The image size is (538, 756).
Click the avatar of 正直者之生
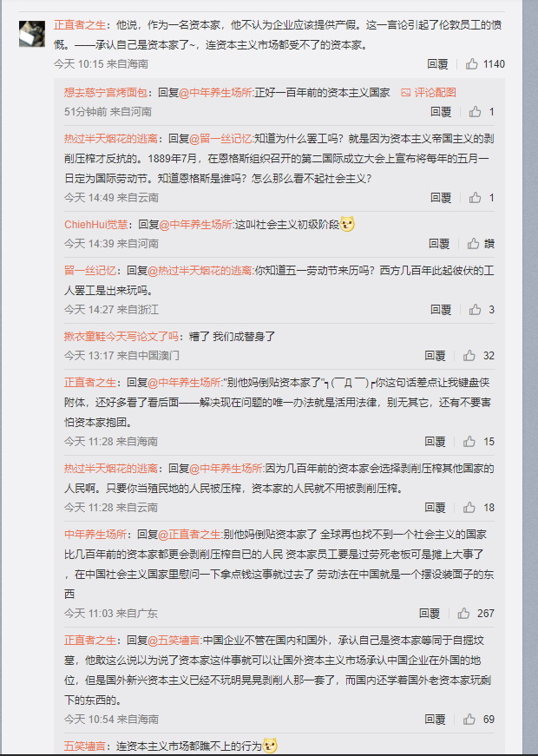(32, 34)
